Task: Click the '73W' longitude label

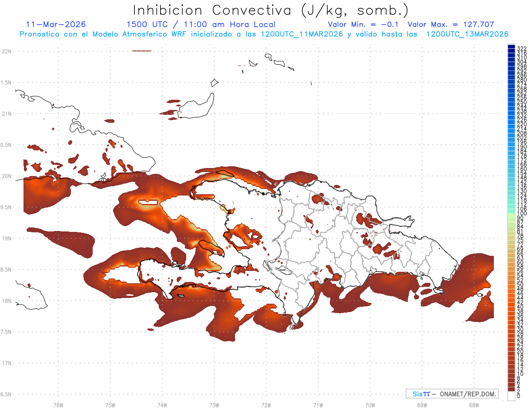Action: pyautogui.click(x=214, y=405)
